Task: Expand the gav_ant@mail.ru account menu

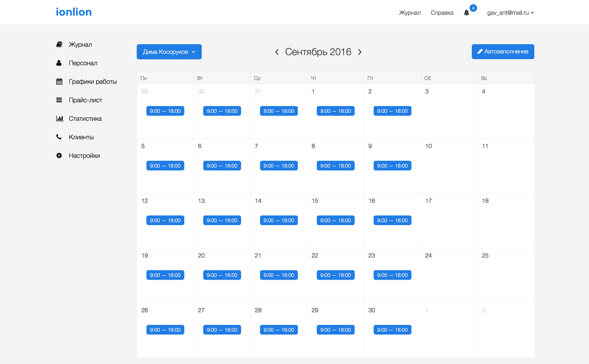Action: coord(510,13)
